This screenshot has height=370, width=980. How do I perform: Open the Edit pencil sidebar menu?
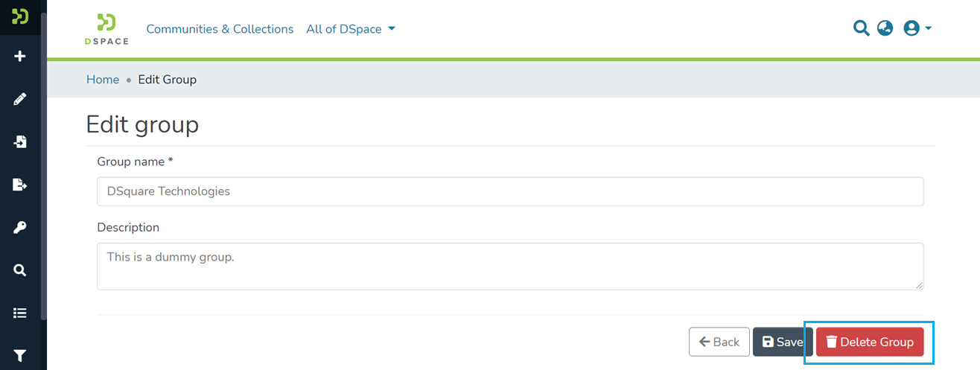click(x=20, y=99)
